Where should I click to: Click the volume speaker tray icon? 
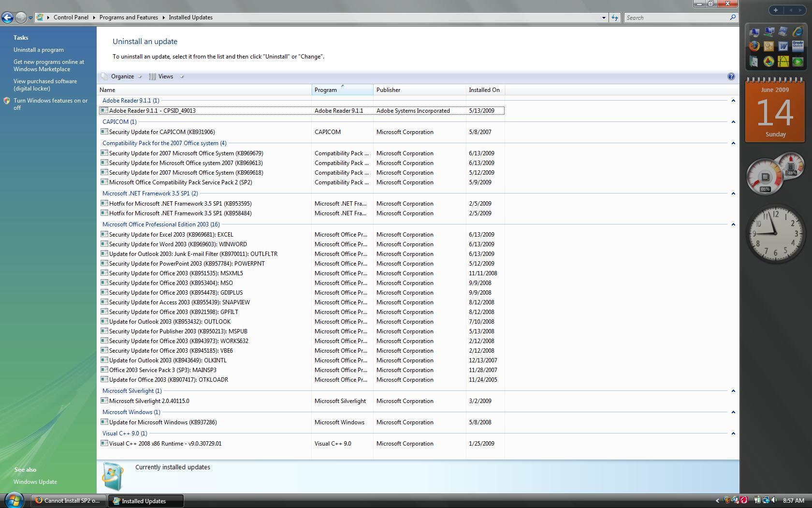774,500
